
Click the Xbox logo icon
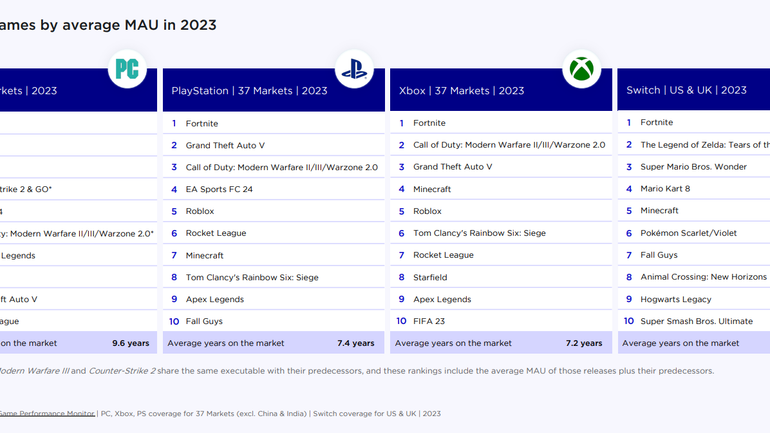click(581, 69)
